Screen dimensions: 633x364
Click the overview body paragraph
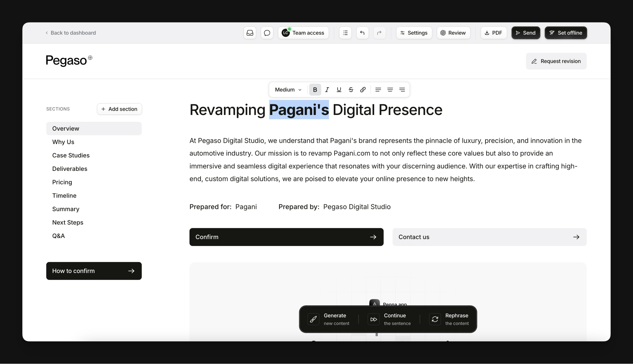click(x=385, y=160)
